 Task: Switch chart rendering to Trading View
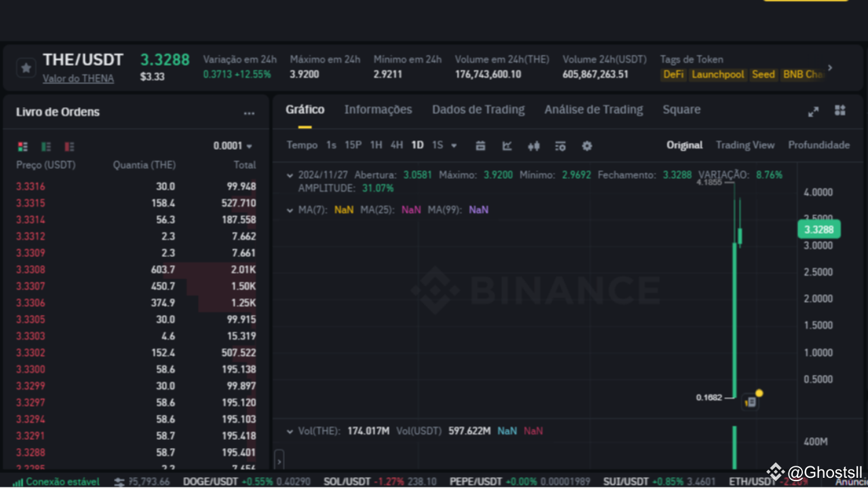pos(745,145)
